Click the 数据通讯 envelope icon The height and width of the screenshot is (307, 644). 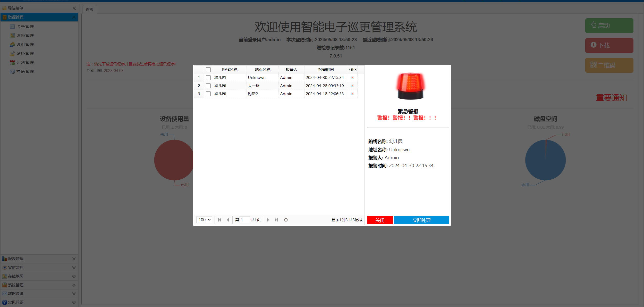5,294
